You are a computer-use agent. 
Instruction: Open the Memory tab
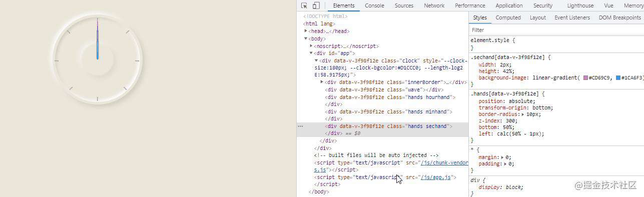click(633, 5)
